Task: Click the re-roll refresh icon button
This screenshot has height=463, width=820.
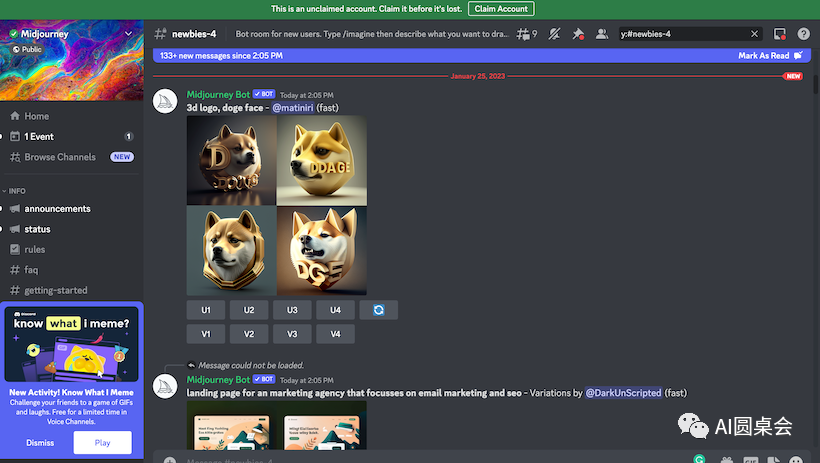Action: pyautogui.click(x=379, y=310)
